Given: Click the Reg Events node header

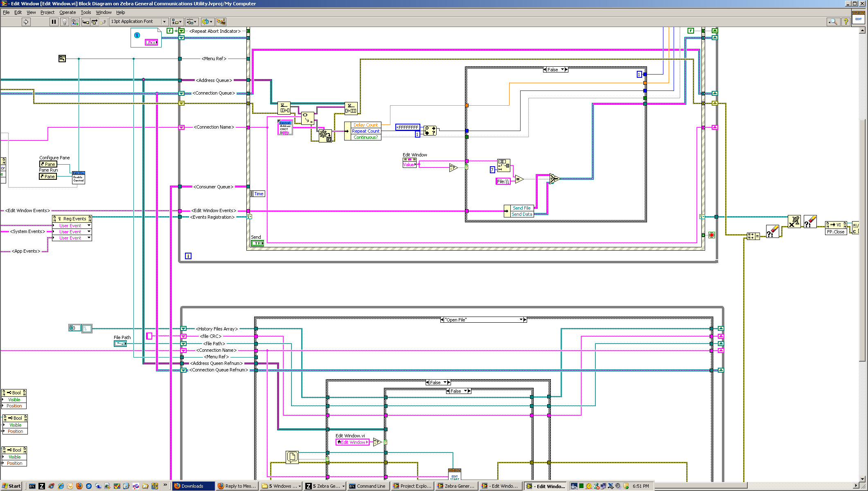Looking at the screenshot, I should [72, 219].
